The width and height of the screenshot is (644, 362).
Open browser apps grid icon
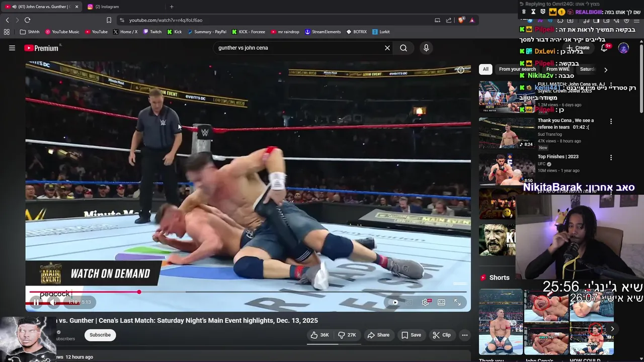(x=7, y=32)
